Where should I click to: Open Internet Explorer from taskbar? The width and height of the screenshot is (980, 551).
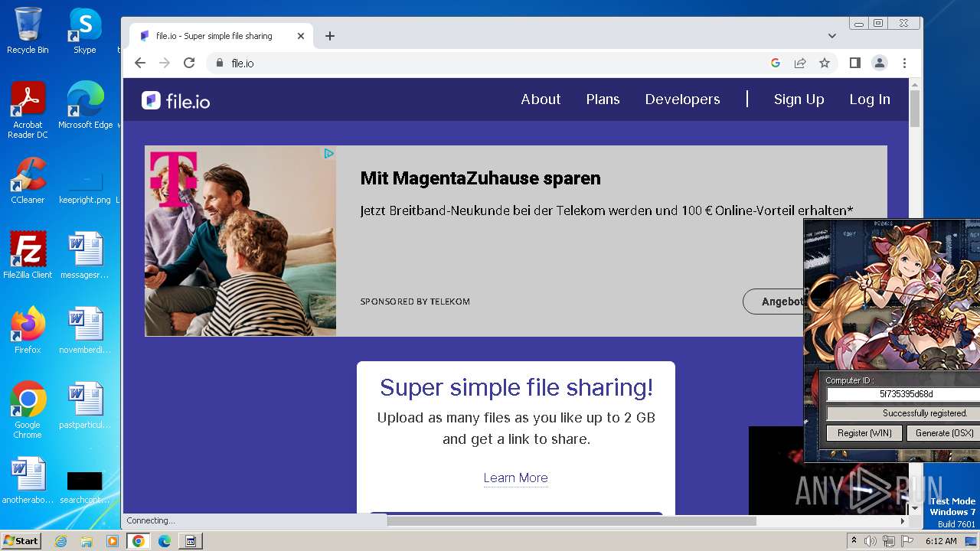(61, 541)
